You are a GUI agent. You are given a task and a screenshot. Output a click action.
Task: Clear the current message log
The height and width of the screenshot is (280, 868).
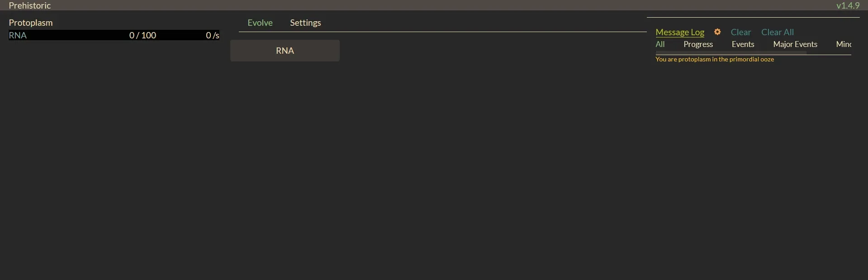point(740,32)
